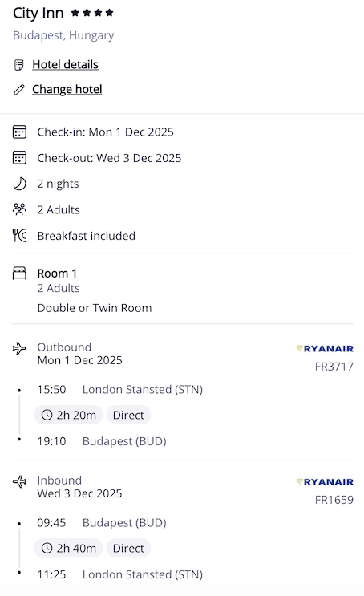The height and width of the screenshot is (596, 364).
Task: Open the Hotel details link
Action: coord(65,65)
